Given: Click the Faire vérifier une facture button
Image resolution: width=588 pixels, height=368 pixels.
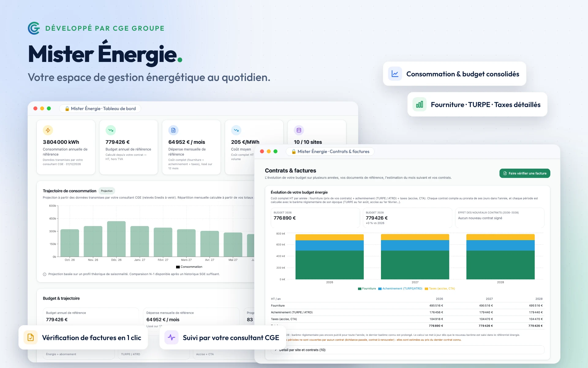Looking at the screenshot, I should [x=525, y=173].
